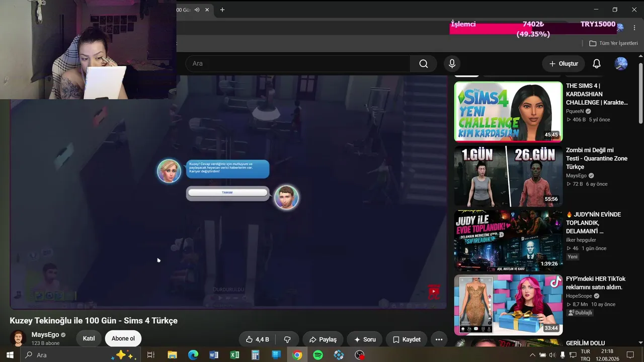Click the PqueeN channel name
Viewport: 644px width, 362px height.
pos(575,111)
